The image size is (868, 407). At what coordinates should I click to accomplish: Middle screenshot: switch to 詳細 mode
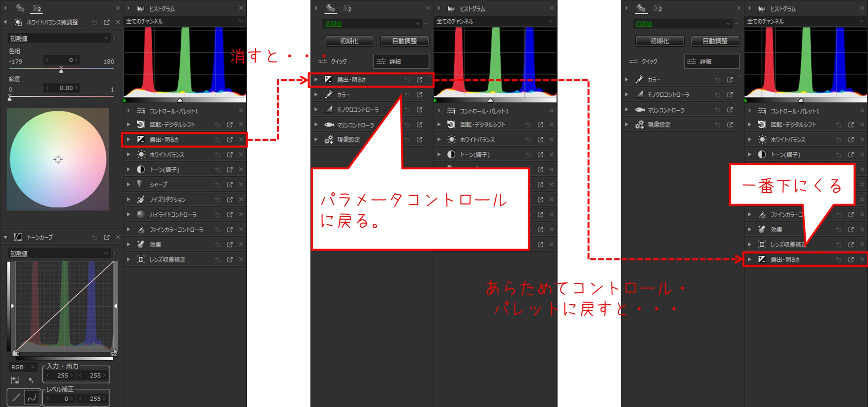pyautogui.click(x=401, y=61)
